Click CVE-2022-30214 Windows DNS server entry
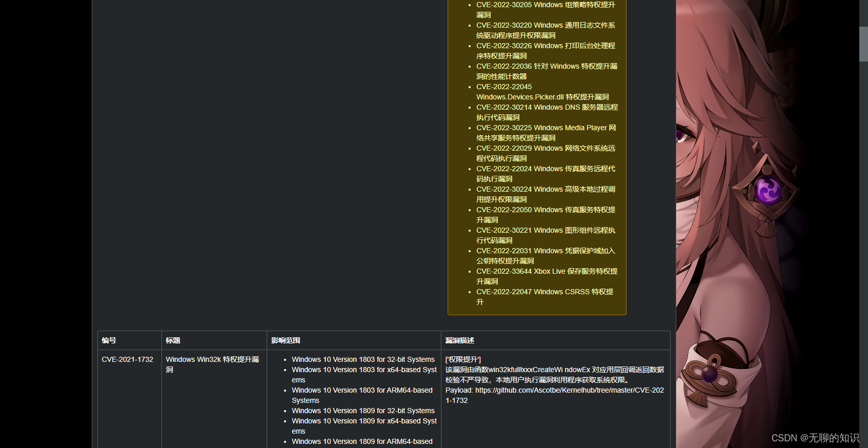The height and width of the screenshot is (448, 868). pyautogui.click(x=547, y=112)
